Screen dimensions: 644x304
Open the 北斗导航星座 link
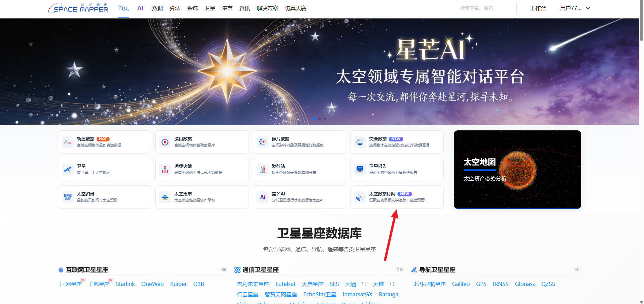[x=429, y=284]
